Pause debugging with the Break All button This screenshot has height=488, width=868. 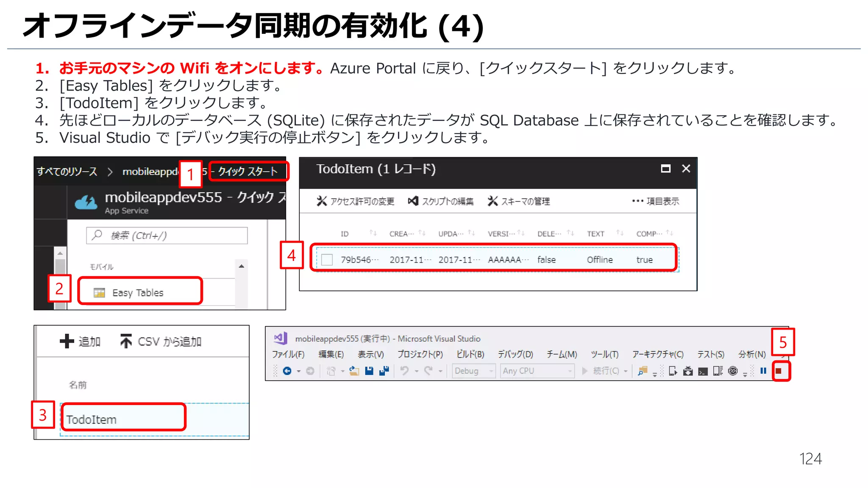[x=763, y=371]
